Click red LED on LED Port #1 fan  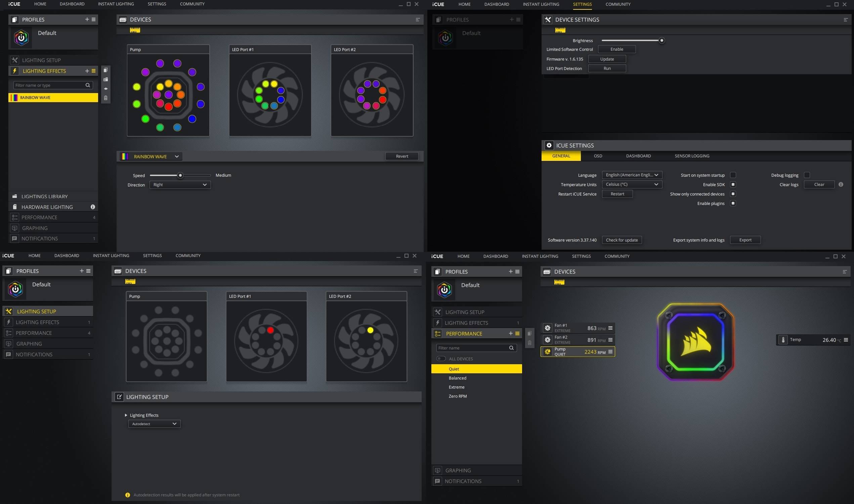(x=270, y=330)
